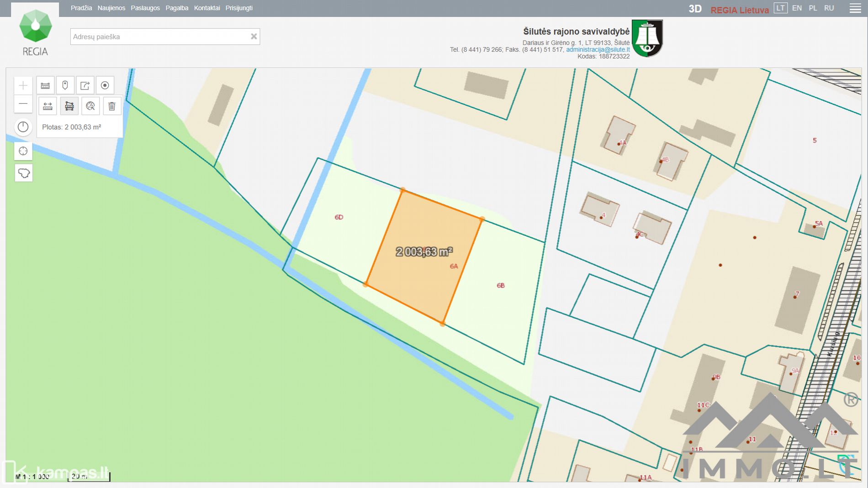Click the Šilutės rajono savivaldybė heading
868x488 pixels.
576,31
